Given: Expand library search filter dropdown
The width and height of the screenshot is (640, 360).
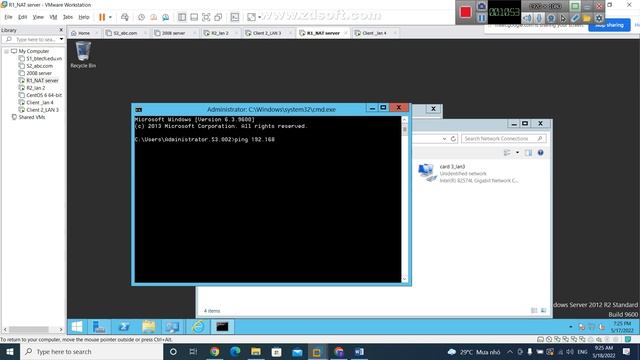Looking at the screenshot, I should (x=62, y=39).
